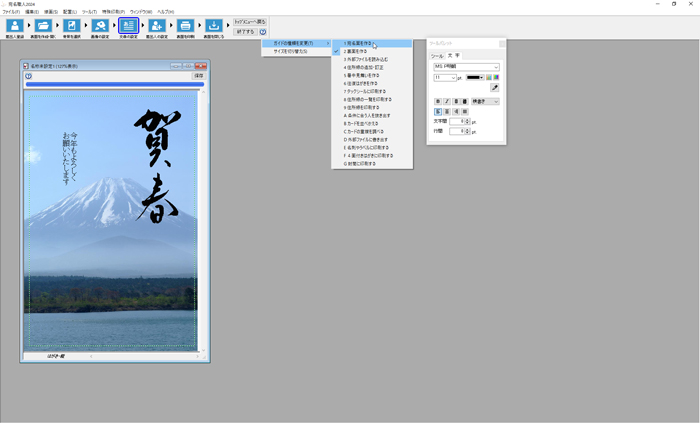Screen dimensions: 700x423
Task: Select the 裏面を作成・開く folder icon
Action: 43,26
